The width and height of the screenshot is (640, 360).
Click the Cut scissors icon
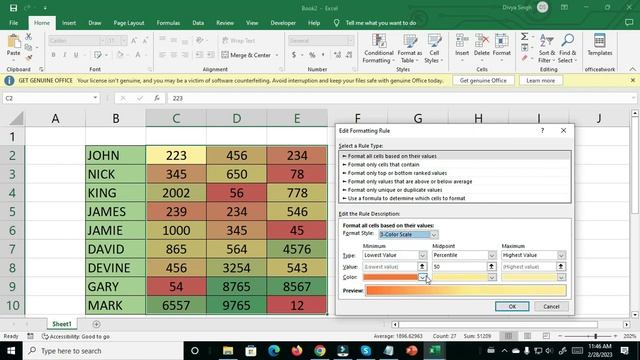(x=29, y=37)
